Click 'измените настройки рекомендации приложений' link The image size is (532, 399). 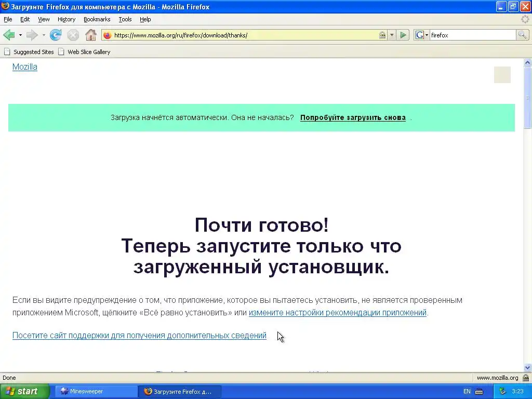(338, 312)
